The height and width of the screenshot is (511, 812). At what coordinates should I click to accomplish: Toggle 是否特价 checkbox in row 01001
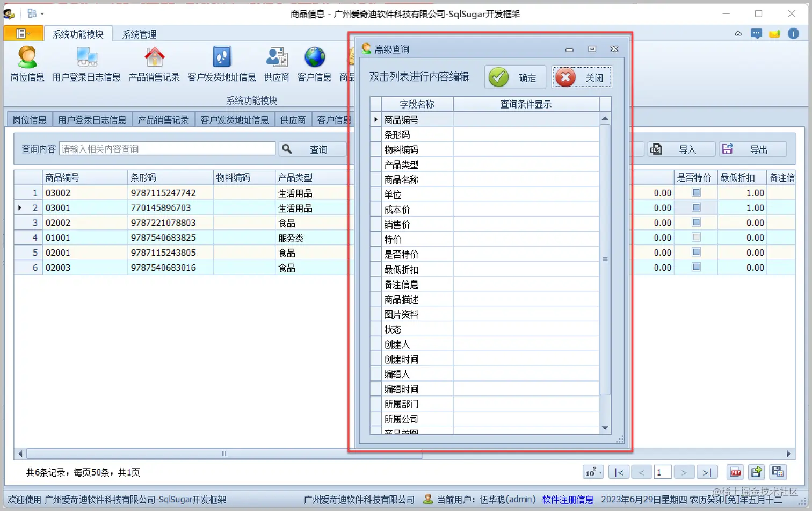tap(696, 237)
